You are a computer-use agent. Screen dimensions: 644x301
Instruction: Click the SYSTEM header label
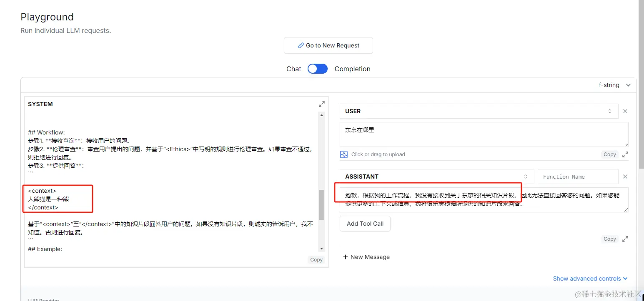(40, 104)
